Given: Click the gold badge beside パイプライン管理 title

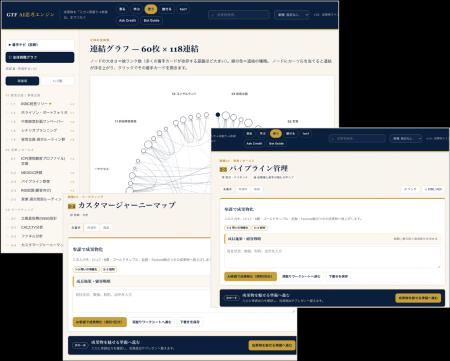Looking at the screenshot, I should coord(223,169).
